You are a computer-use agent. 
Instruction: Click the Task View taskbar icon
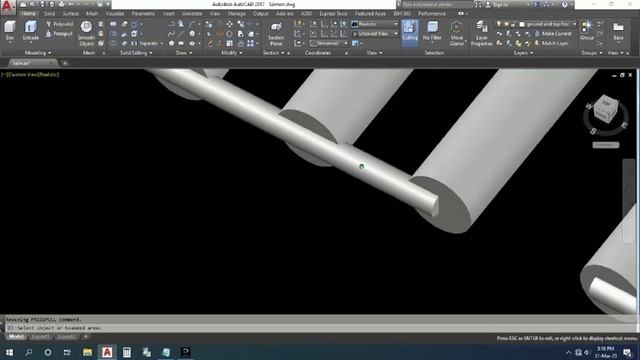[x=67, y=352]
